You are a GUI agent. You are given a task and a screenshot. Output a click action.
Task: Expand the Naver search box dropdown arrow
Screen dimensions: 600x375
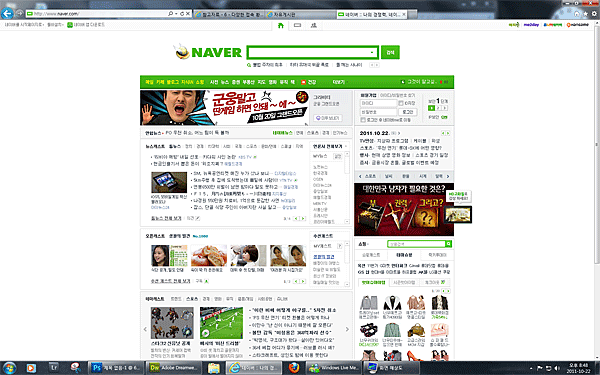pyautogui.click(x=372, y=52)
